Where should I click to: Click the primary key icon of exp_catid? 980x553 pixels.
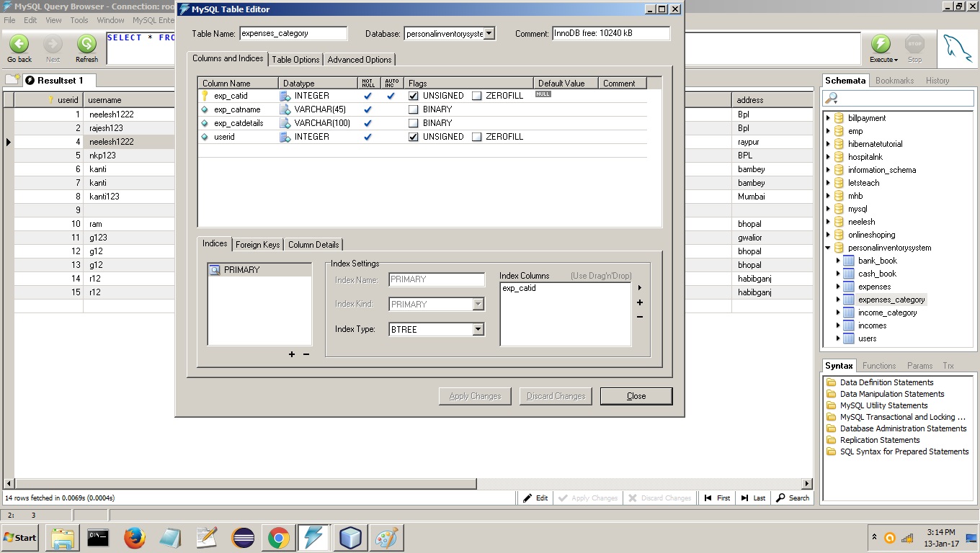point(205,96)
